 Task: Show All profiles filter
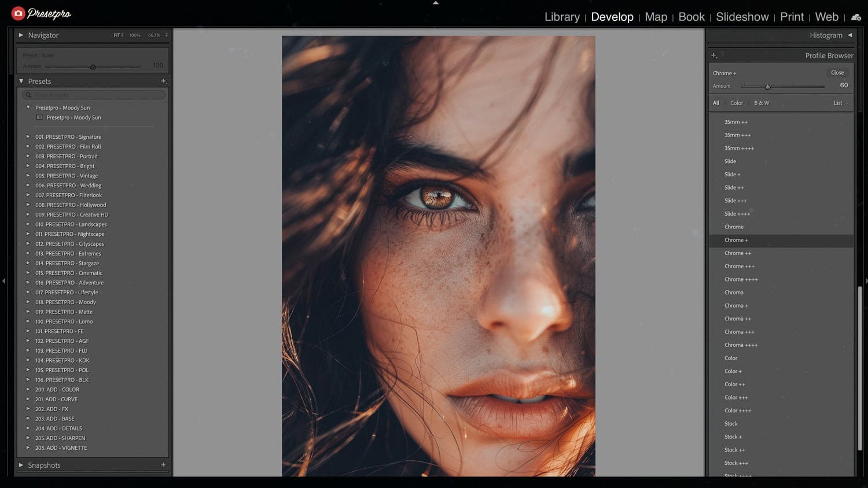(x=716, y=103)
